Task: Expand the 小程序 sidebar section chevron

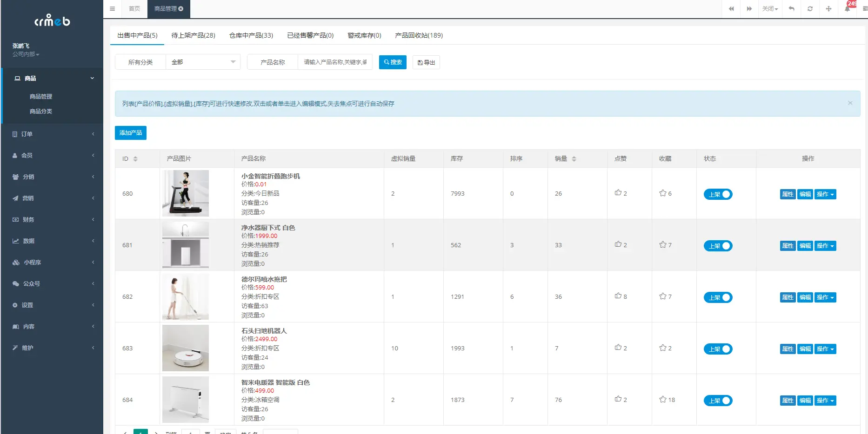Action: (x=93, y=263)
